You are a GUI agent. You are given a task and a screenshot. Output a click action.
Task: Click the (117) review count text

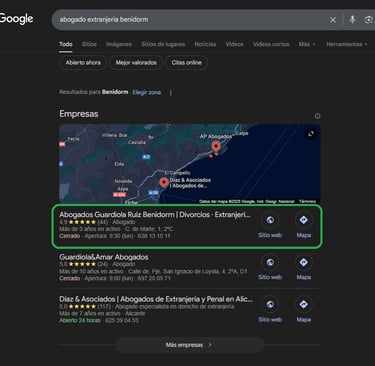coord(104,306)
